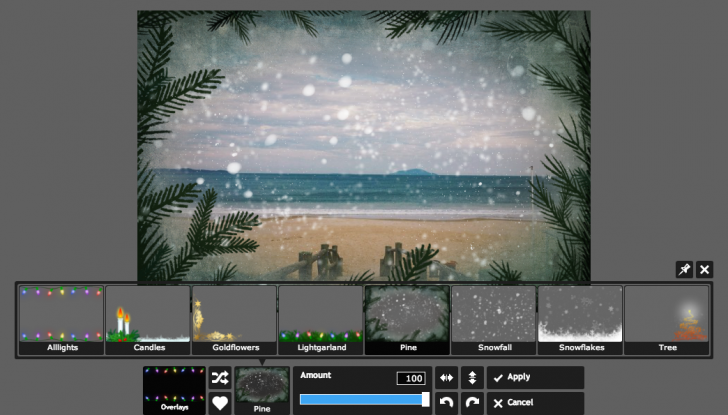Apply the overlay effect
728x415 pixels.
pos(535,378)
